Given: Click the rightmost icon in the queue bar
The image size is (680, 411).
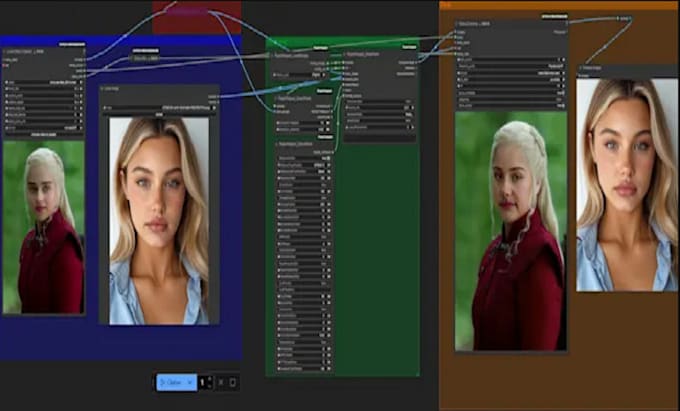Looking at the screenshot, I should pyautogui.click(x=233, y=382).
